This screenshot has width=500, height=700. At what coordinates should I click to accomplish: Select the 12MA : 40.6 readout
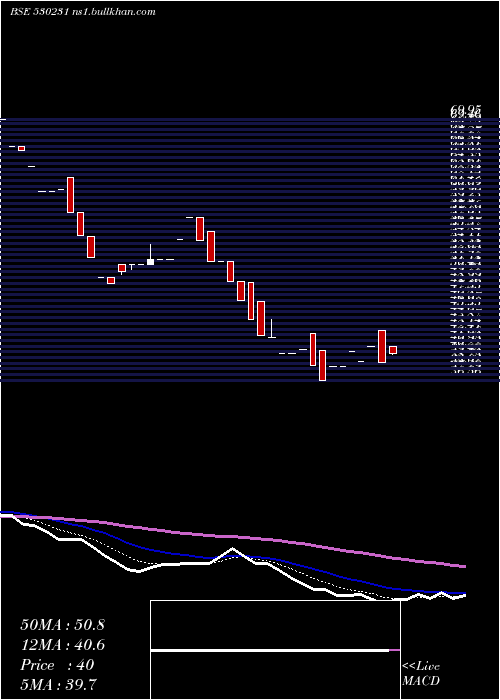pyautogui.click(x=62, y=645)
